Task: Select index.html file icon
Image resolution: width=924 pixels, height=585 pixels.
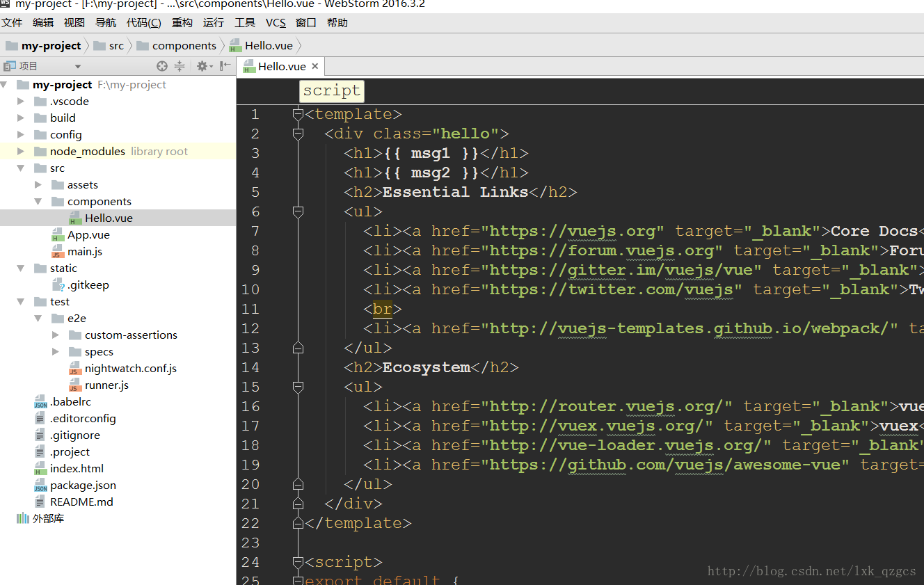Action: 40,469
